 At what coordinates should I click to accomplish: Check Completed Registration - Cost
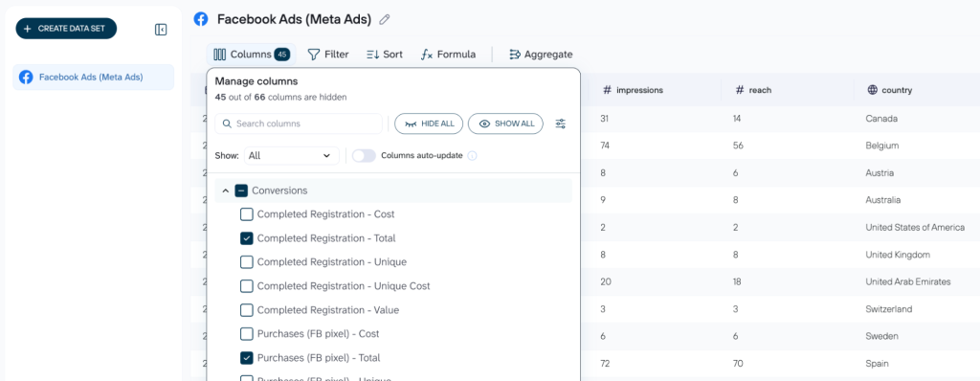(247, 214)
